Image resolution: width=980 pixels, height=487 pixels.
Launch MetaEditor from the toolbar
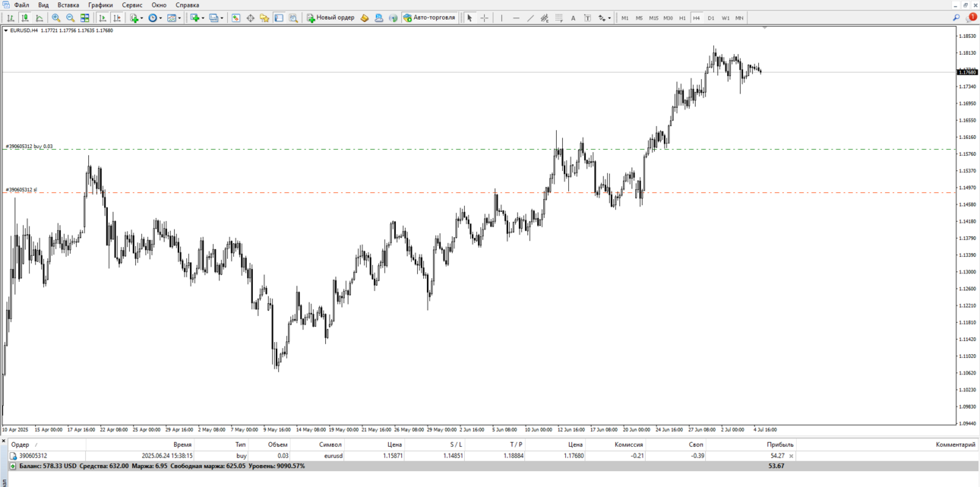(365, 17)
